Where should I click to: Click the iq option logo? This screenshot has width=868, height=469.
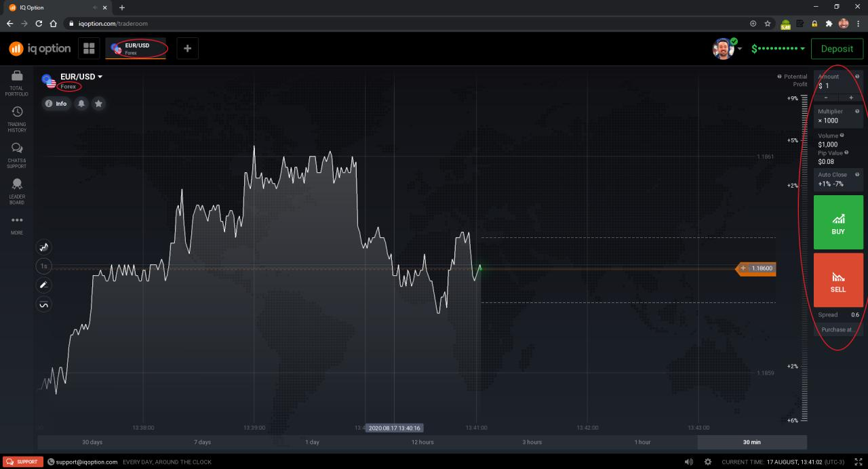click(x=39, y=49)
